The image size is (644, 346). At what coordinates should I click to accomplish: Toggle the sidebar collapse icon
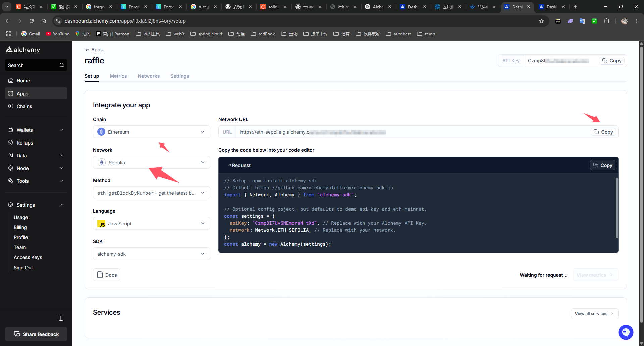tap(61, 318)
